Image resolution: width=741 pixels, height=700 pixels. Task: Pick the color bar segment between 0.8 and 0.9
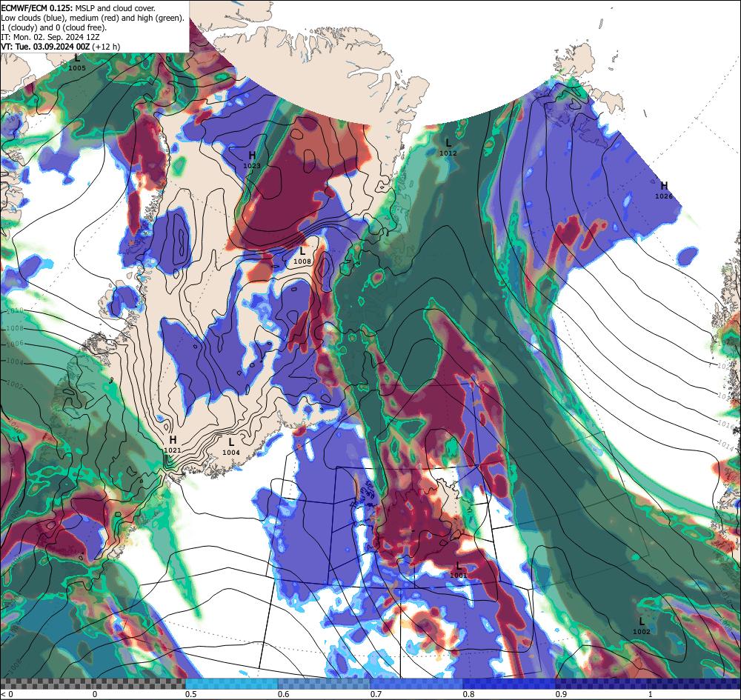[510, 684]
